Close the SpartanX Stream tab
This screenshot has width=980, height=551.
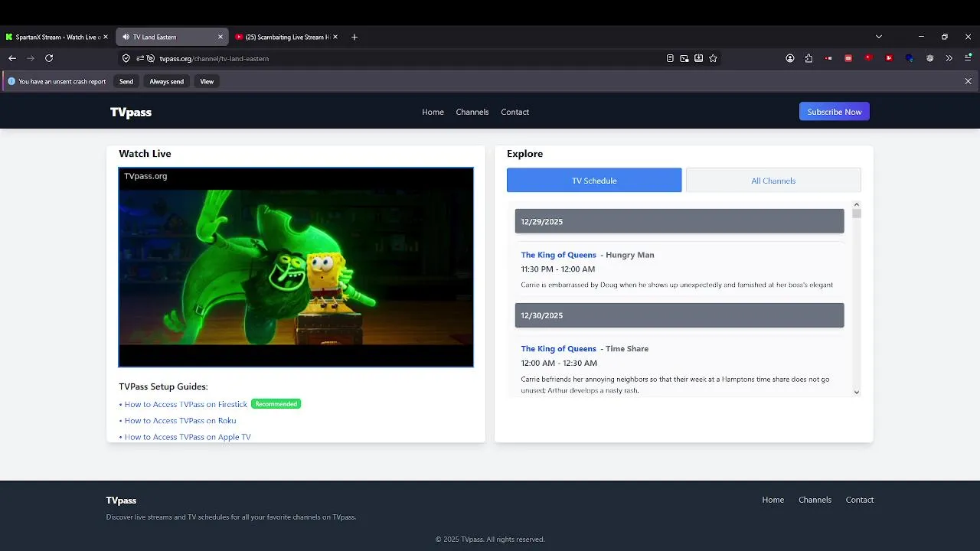pyautogui.click(x=106, y=37)
